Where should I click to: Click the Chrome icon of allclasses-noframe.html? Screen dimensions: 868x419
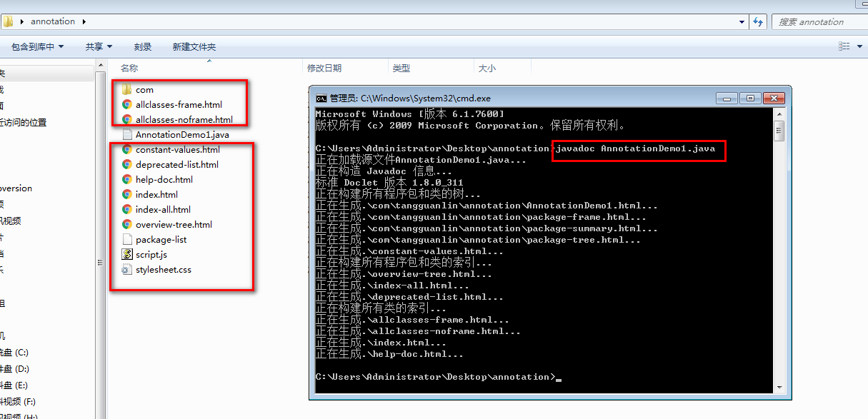[x=127, y=119]
